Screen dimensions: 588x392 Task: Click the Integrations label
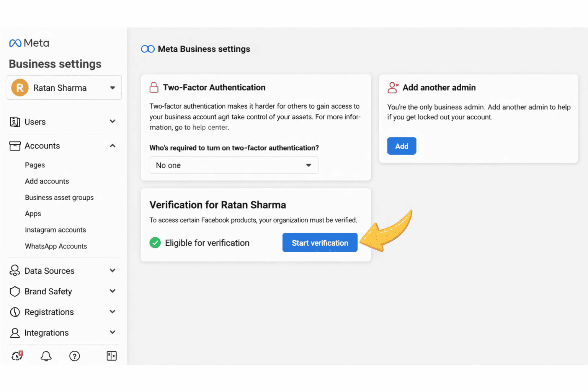[47, 333]
